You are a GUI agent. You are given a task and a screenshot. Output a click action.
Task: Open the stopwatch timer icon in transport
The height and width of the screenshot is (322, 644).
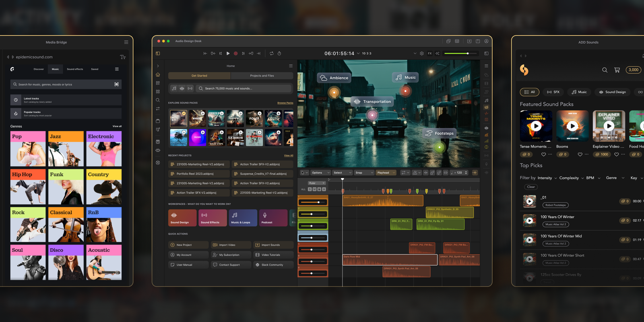click(279, 53)
